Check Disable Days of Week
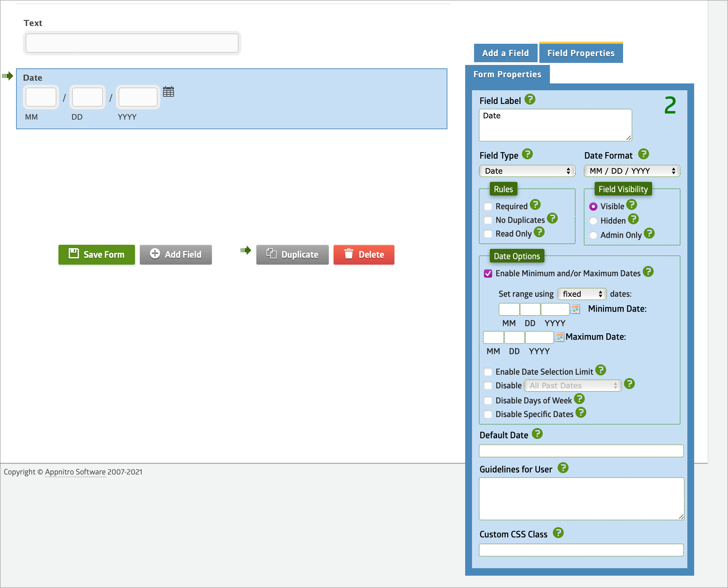Viewport: 728px width, 588px height. (488, 401)
